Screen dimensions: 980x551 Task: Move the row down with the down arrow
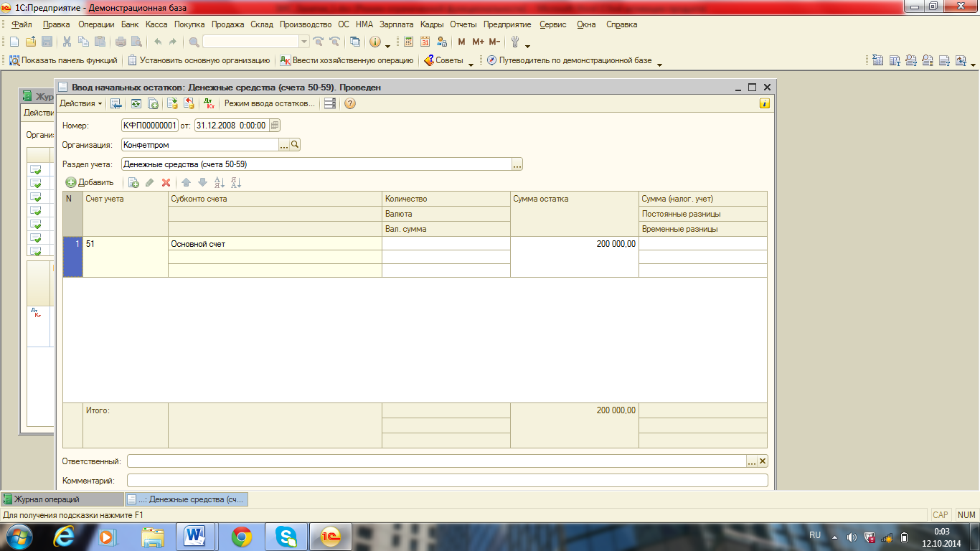(x=202, y=183)
